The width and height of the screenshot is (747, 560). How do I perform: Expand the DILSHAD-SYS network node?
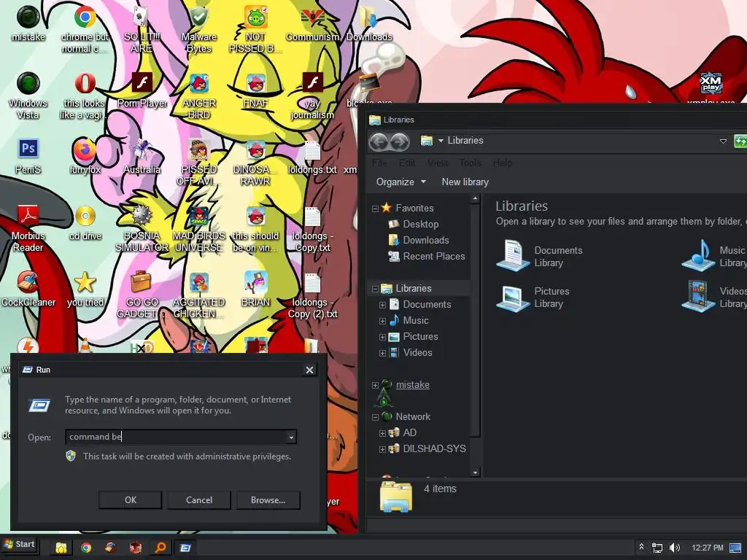coord(382,449)
